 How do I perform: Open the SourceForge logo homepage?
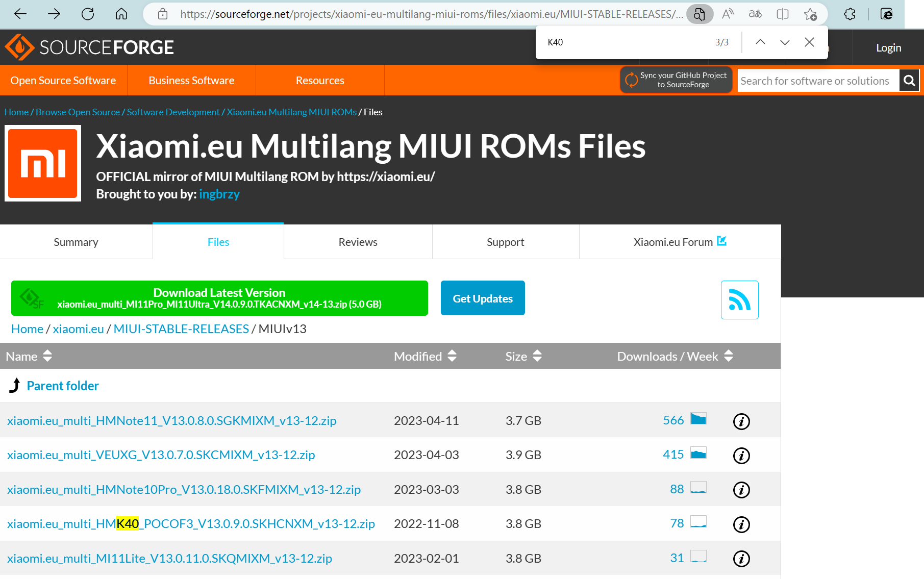89,47
